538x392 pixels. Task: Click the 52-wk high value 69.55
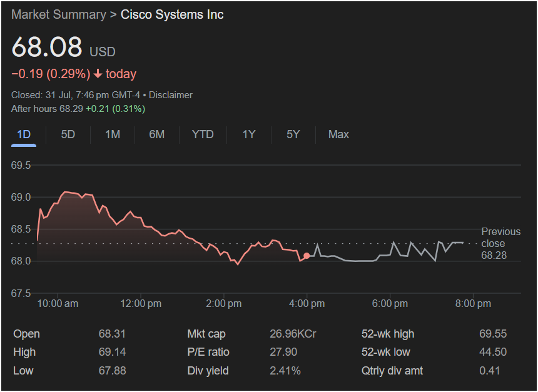(x=493, y=334)
